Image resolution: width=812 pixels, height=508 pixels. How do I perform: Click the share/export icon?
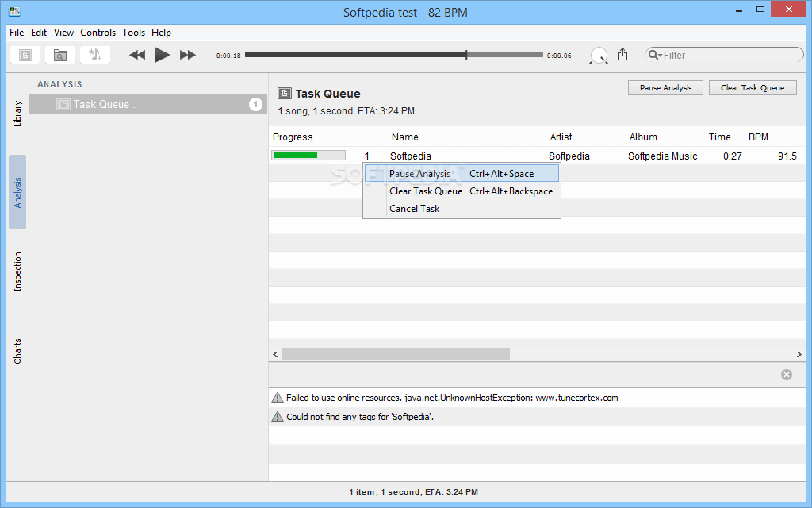[622, 54]
